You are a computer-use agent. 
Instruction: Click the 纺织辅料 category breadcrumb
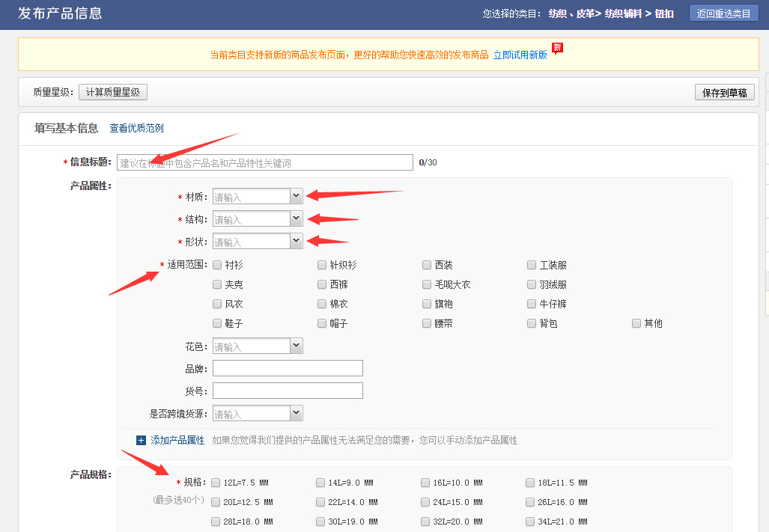point(623,13)
